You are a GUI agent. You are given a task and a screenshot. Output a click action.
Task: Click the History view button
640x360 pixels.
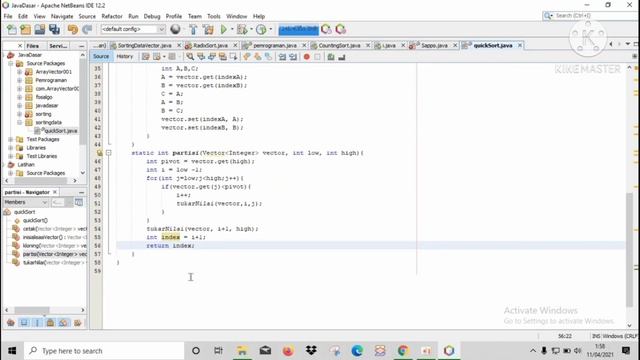click(x=124, y=56)
